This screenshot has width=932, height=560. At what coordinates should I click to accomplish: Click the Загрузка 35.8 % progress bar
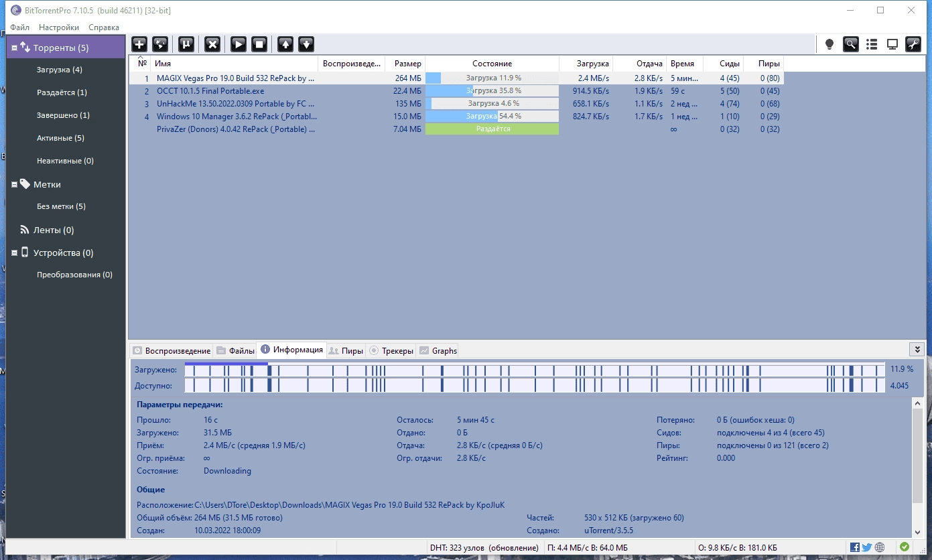(x=492, y=91)
